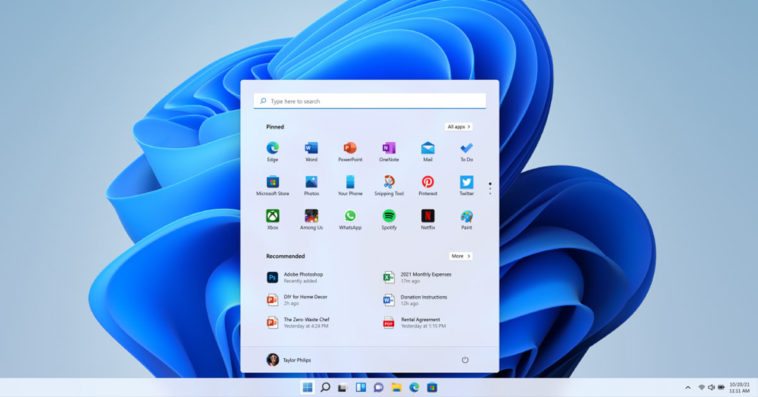Launch the To Do app
The width and height of the screenshot is (758, 397).
pos(466,151)
